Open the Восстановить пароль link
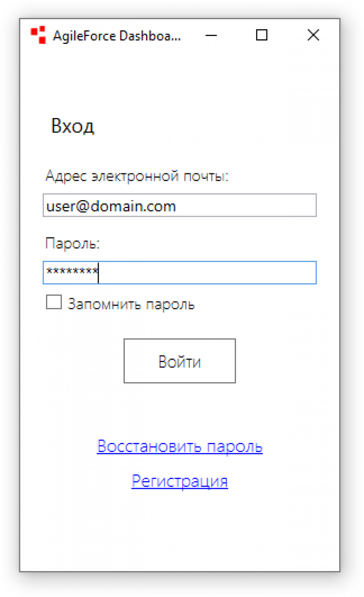364x597 pixels. (180, 446)
